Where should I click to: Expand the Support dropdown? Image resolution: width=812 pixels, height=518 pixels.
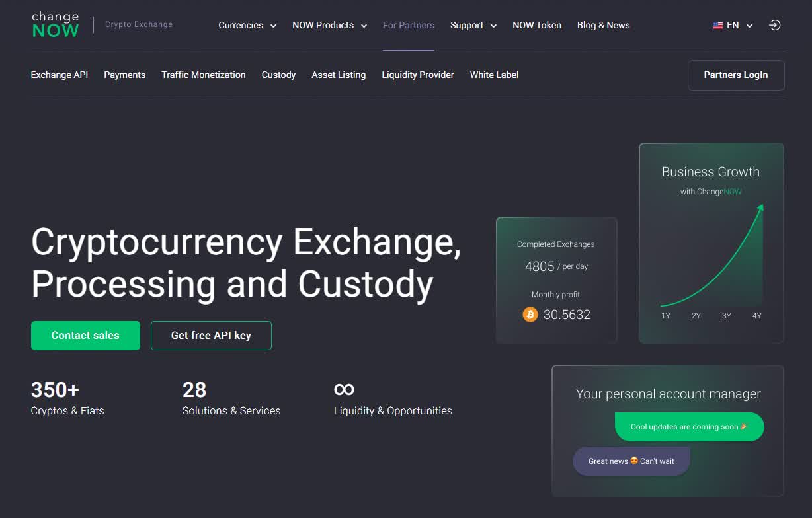(473, 25)
